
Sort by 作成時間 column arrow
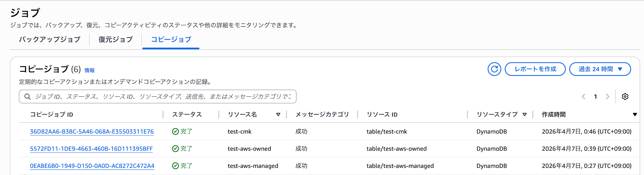[635, 114]
